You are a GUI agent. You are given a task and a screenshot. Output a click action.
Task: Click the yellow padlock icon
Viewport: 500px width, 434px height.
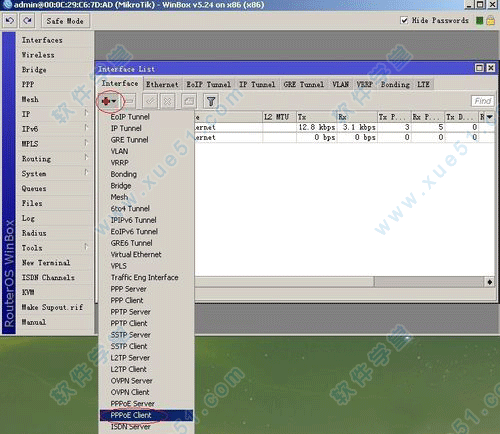490,21
